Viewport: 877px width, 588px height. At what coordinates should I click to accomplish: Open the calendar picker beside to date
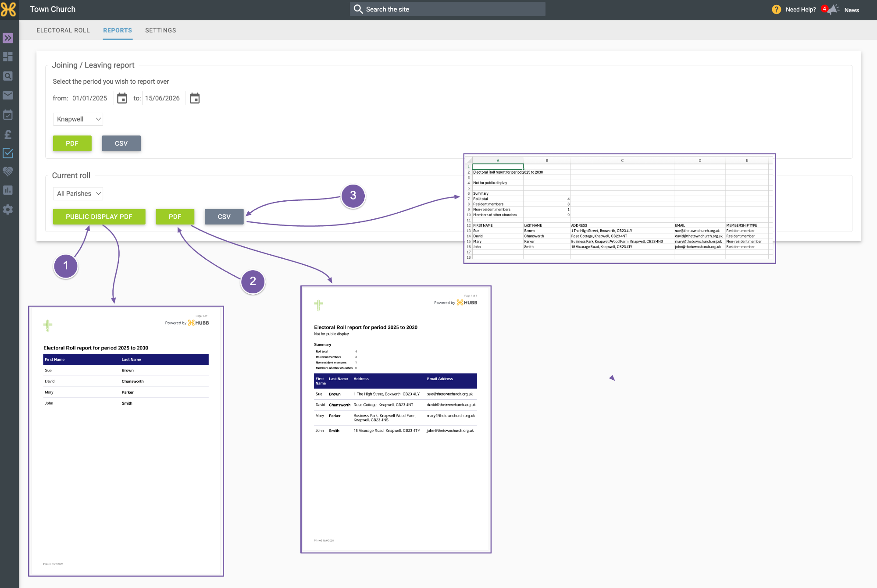click(x=195, y=98)
